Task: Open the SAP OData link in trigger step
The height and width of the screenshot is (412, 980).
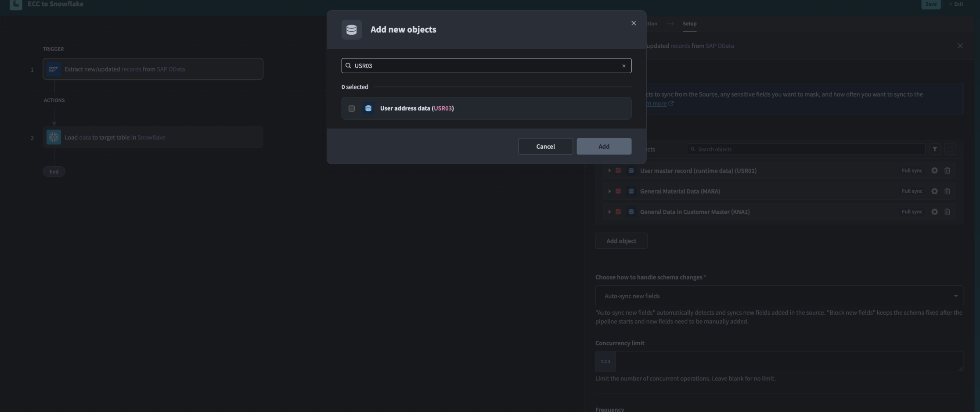Action: 171,69
